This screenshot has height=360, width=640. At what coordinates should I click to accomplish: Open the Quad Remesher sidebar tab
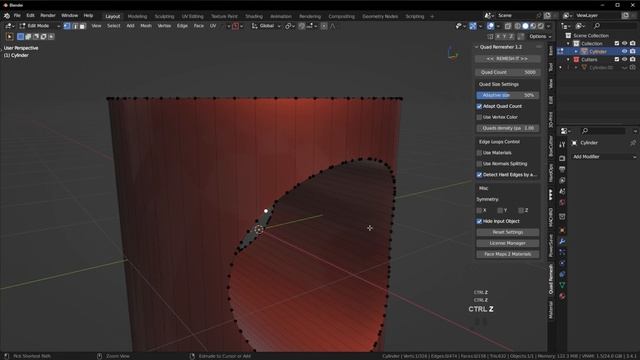(551, 279)
